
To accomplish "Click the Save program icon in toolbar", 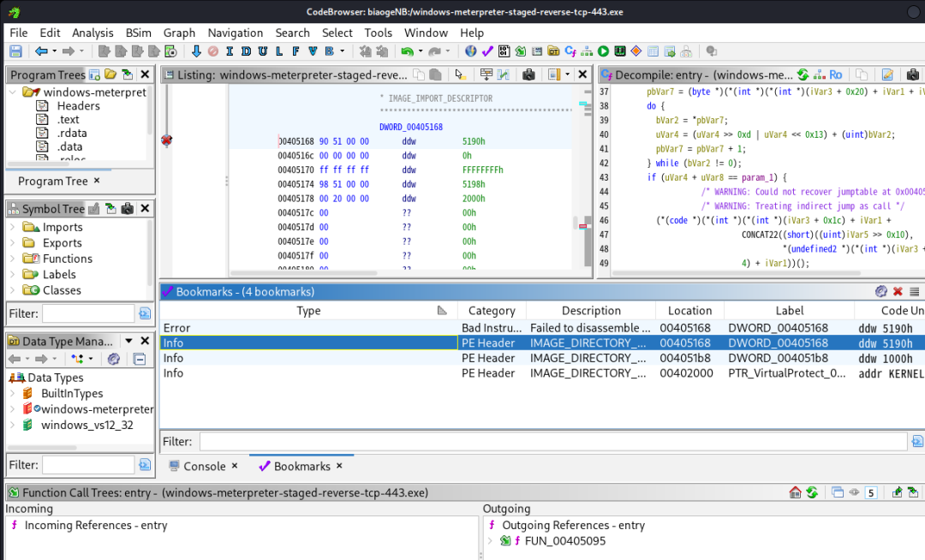I will pyautogui.click(x=15, y=51).
